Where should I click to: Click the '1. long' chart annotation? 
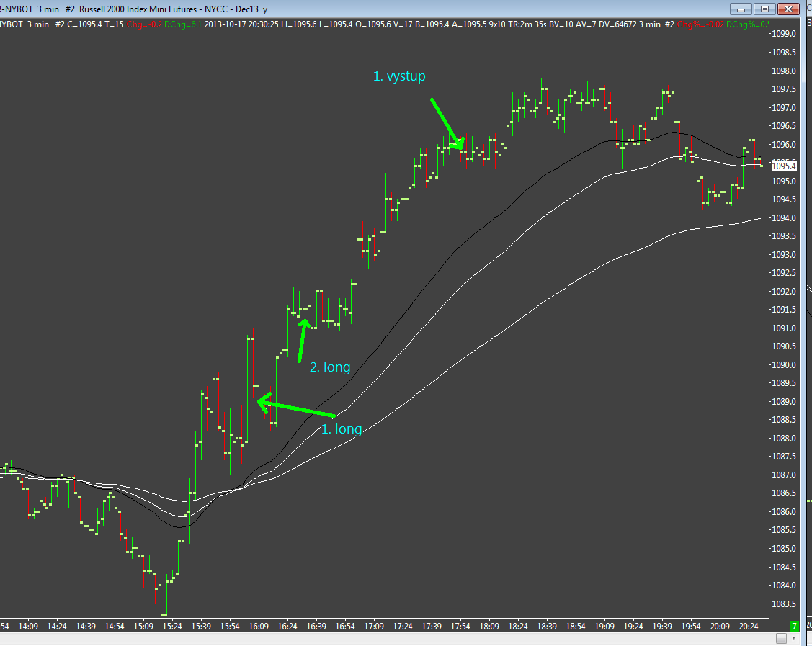(342, 429)
